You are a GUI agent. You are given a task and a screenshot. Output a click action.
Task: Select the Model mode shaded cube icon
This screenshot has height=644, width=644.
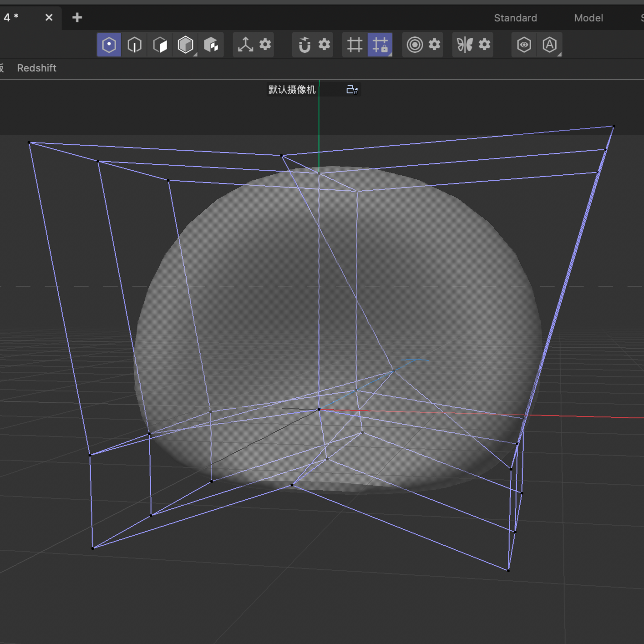pyautogui.click(x=185, y=45)
